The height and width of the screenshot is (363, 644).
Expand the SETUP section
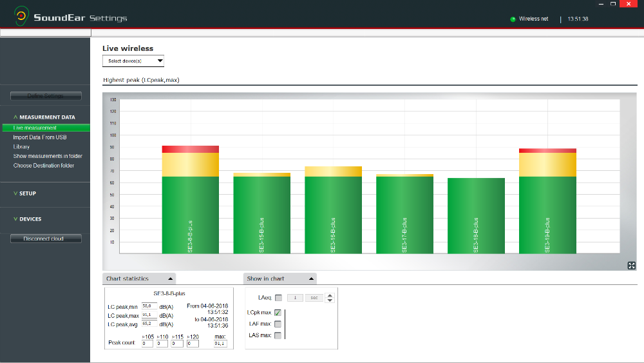tap(27, 193)
